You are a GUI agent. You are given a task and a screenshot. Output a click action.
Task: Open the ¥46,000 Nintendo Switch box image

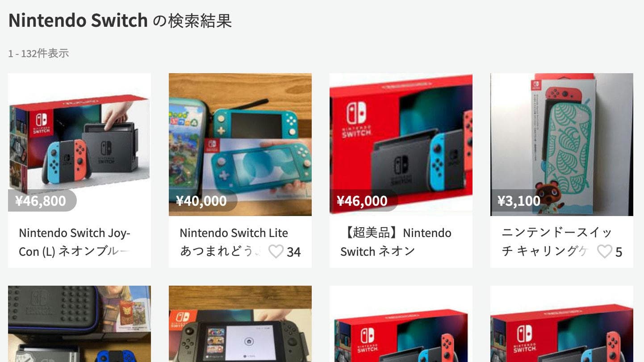click(401, 145)
